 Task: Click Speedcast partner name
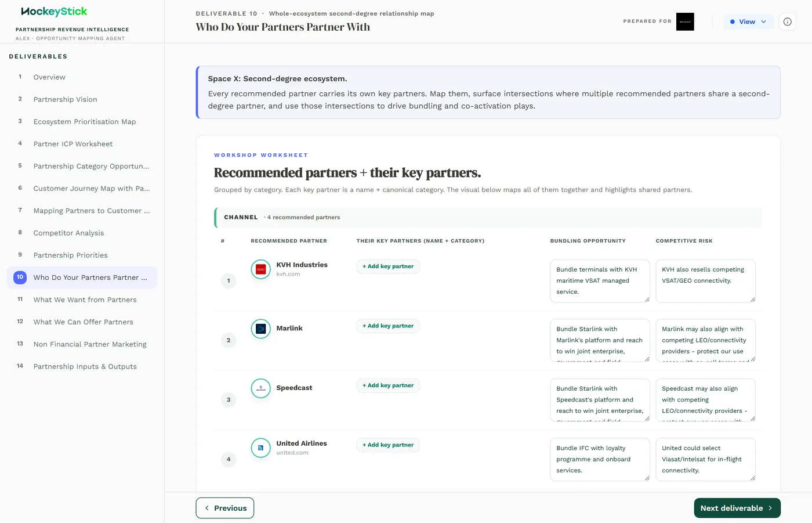pyautogui.click(x=294, y=388)
